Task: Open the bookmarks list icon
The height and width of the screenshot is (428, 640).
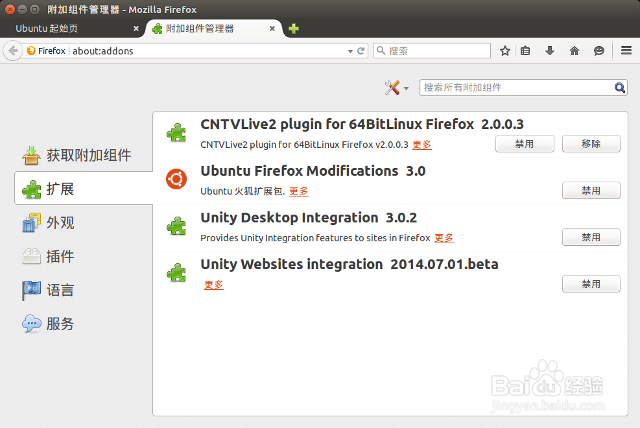Action: click(525, 51)
